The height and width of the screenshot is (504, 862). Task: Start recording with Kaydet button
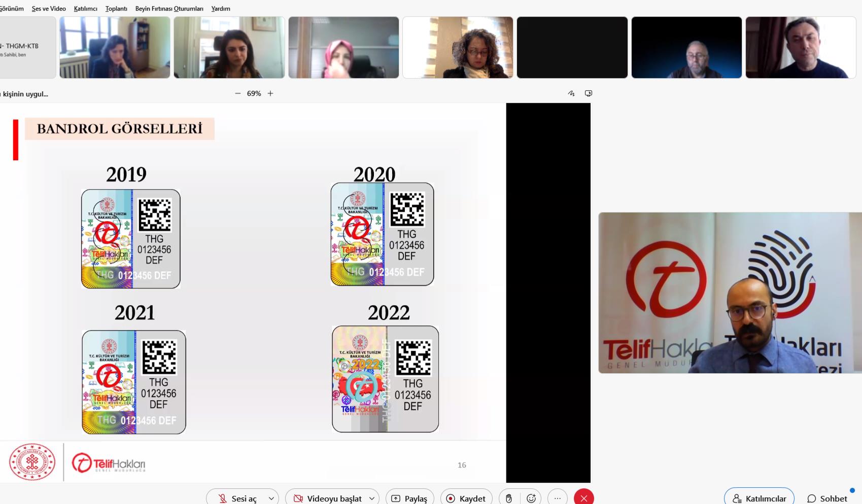[x=466, y=498]
